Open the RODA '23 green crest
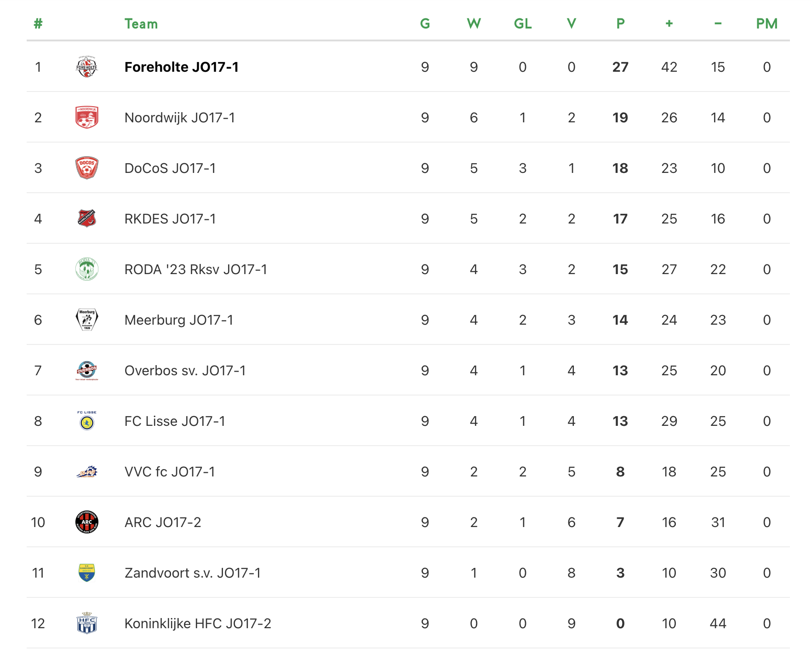Screen dimensions: 812x665 (86, 269)
